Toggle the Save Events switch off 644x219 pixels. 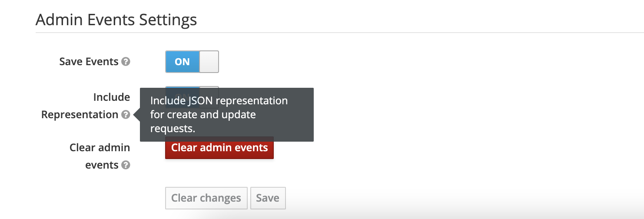pyautogui.click(x=192, y=62)
